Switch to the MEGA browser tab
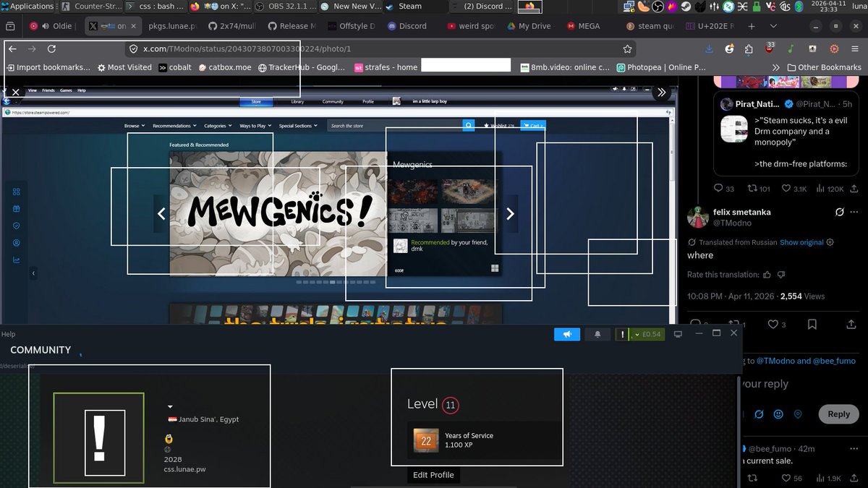Viewport: 868px width, 488px height. tap(583, 26)
